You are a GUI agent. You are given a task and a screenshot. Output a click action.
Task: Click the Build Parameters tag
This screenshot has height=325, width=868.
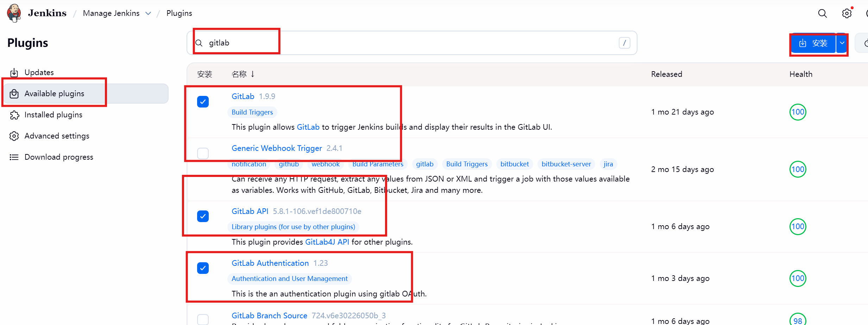pyautogui.click(x=378, y=164)
